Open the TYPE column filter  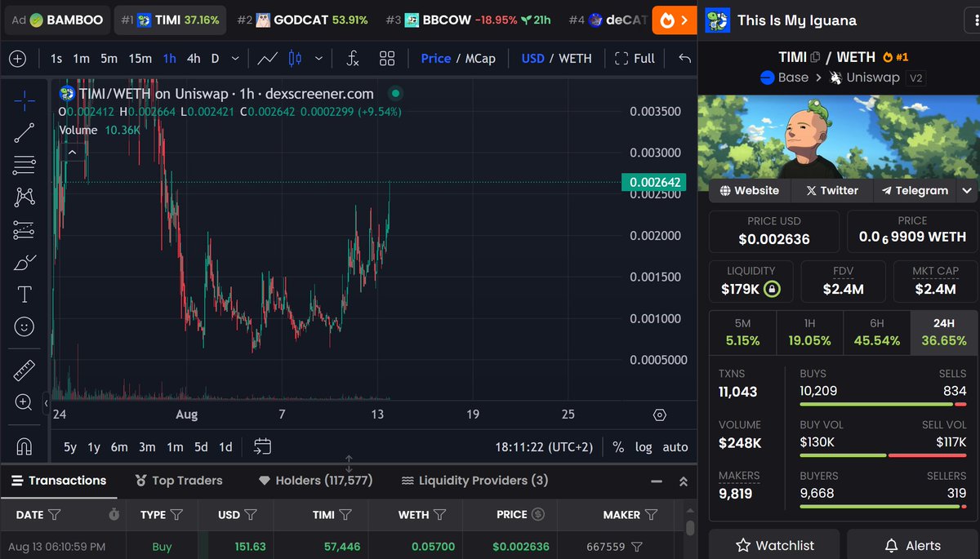point(176,515)
